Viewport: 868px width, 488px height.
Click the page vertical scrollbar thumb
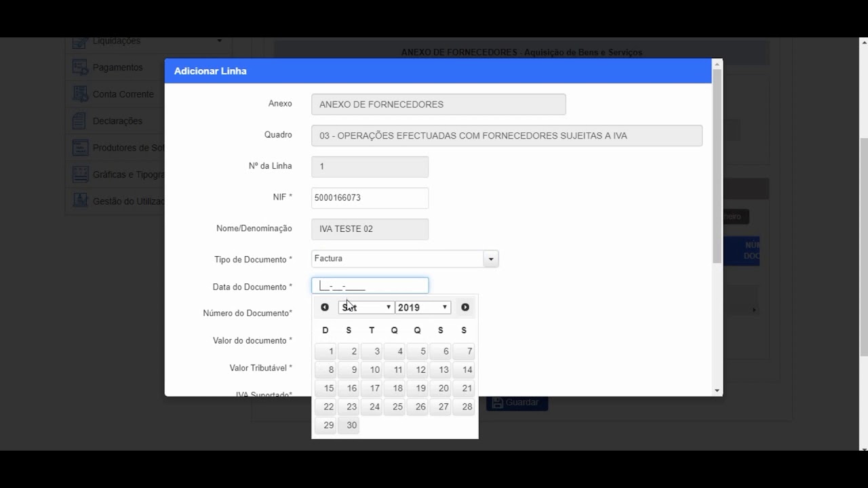click(x=863, y=247)
